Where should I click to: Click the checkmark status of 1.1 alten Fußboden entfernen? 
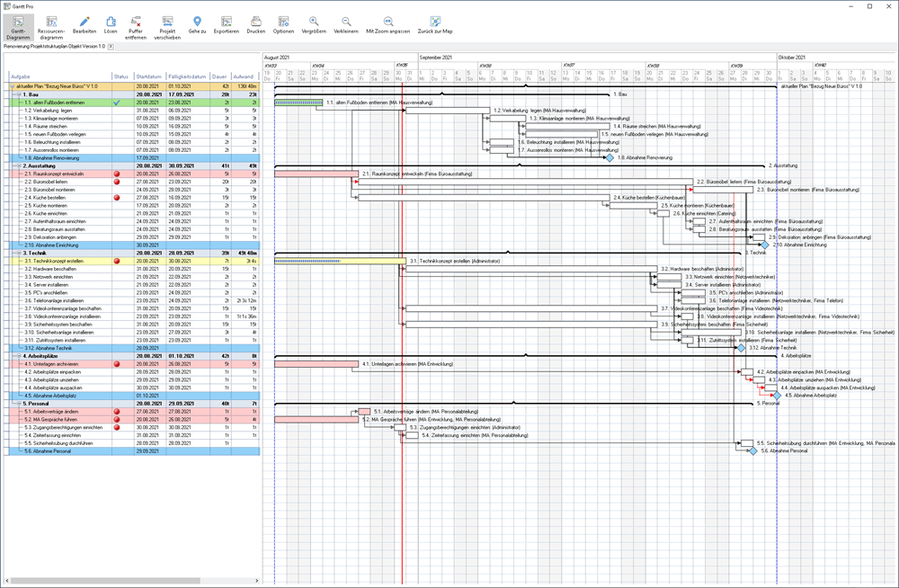[x=117, y=102]
